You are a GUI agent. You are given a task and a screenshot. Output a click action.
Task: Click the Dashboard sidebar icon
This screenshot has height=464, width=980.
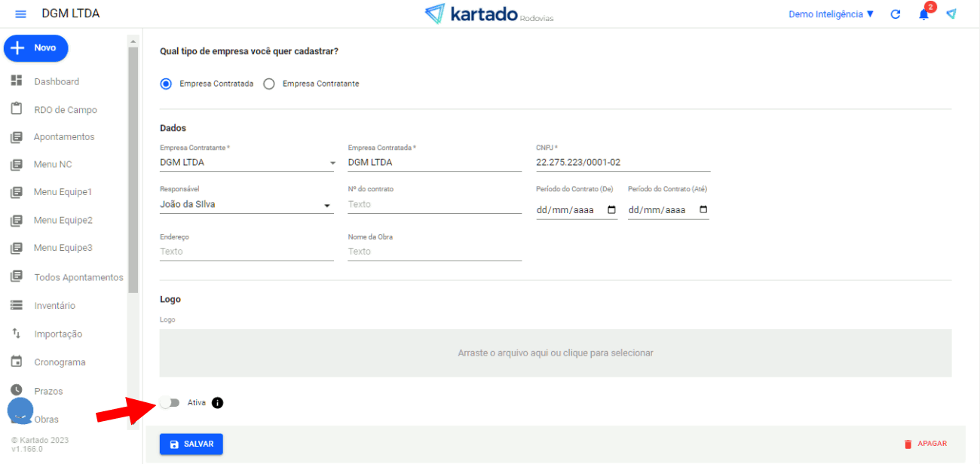click(x=17, y=81)
